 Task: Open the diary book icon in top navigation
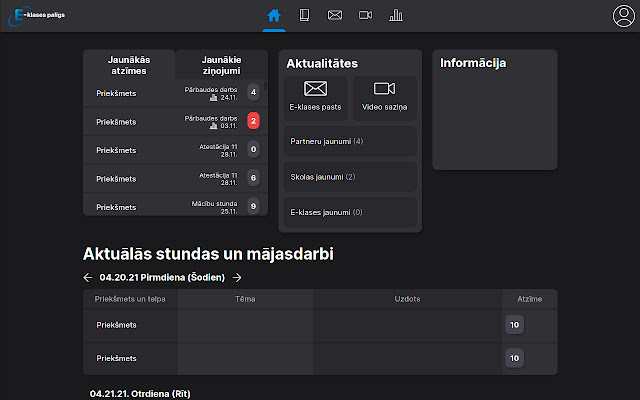pos(304,16)
